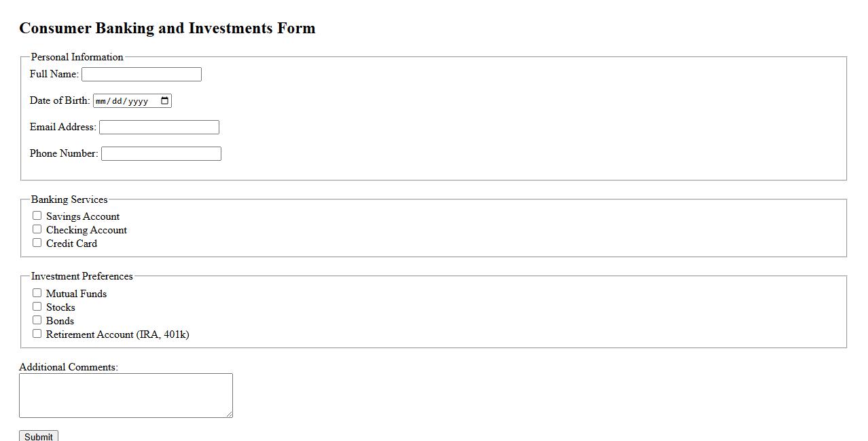Screen dimensions: 868x441
Task: Select the Mutual Funds checkbox
Action: pos(37,293)
